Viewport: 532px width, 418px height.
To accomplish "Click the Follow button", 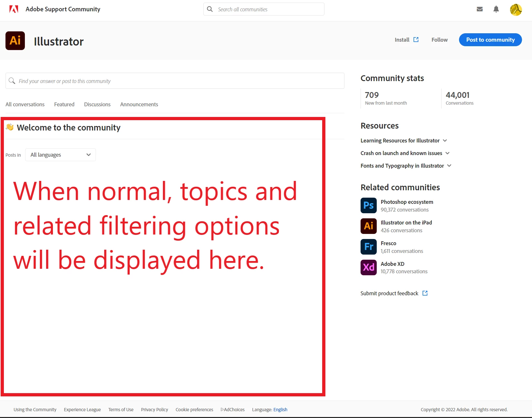I will [x=439, y=40].
